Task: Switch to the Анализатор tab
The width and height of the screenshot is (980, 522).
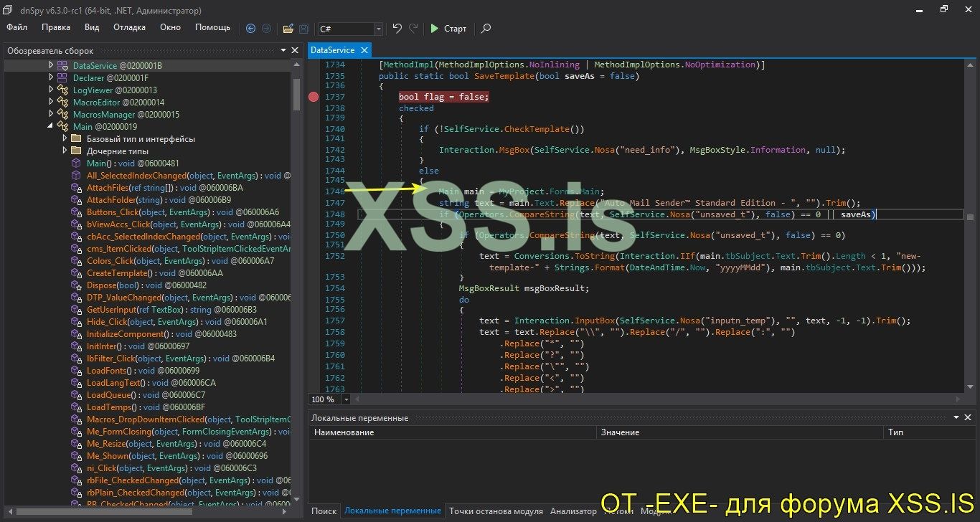Action: pyautogui.click(x=573, y=511)
